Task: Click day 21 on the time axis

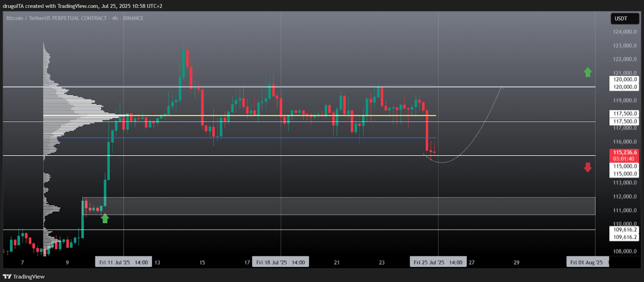Action: pos(337,263)
